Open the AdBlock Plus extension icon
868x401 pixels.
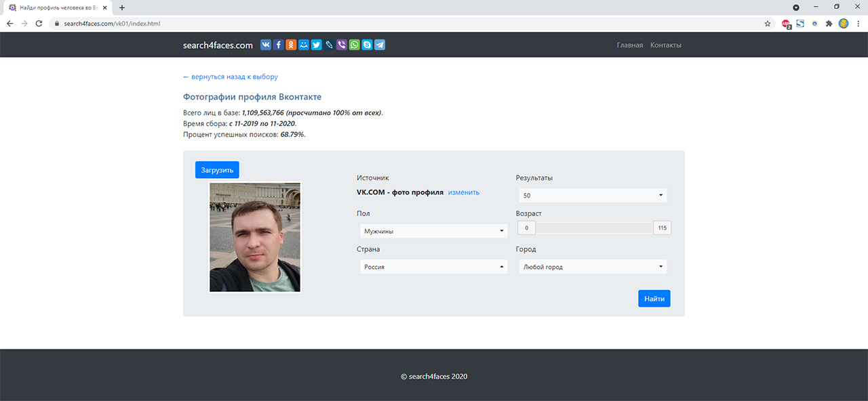point(787,23)
